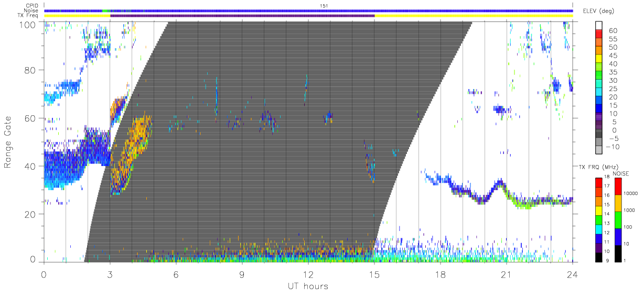Click Range Gate axis tick label 80
This screenshot has height=297, width=644.
(x=31, y=70)
